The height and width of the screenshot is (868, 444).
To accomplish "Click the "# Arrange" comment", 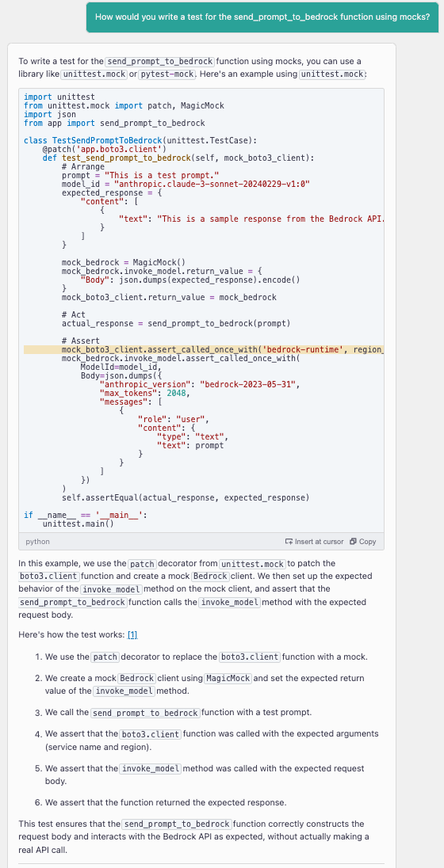I will click(x=82, y=166).
